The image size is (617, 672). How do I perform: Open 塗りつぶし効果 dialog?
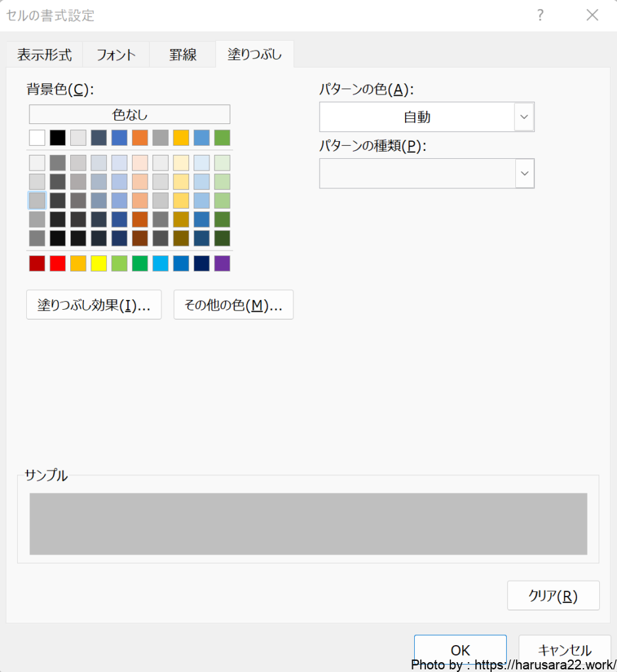point(94,305)
